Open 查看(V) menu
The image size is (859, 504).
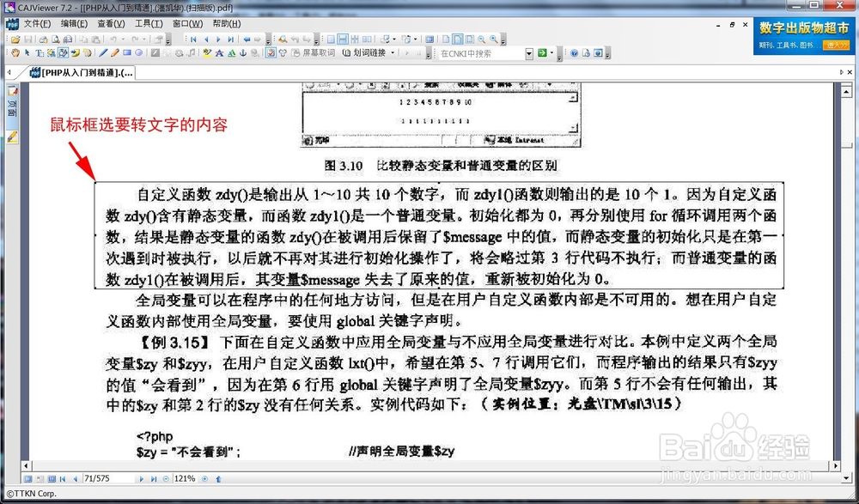click(x=111, y=23)
